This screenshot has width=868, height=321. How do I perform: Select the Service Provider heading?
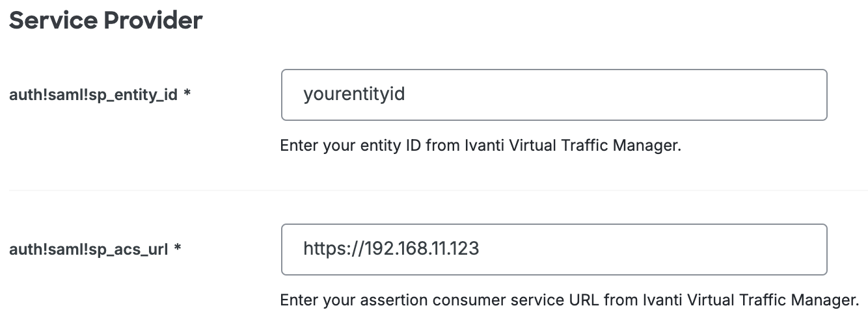pyautogui.click(x=105, y=21)
